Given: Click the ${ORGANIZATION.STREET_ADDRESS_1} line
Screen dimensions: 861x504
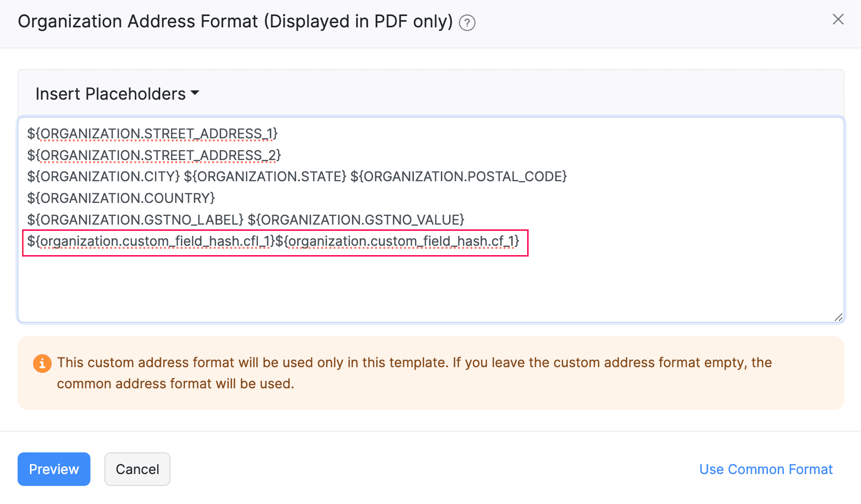Looking at the screenshot, I should (152, 134).
